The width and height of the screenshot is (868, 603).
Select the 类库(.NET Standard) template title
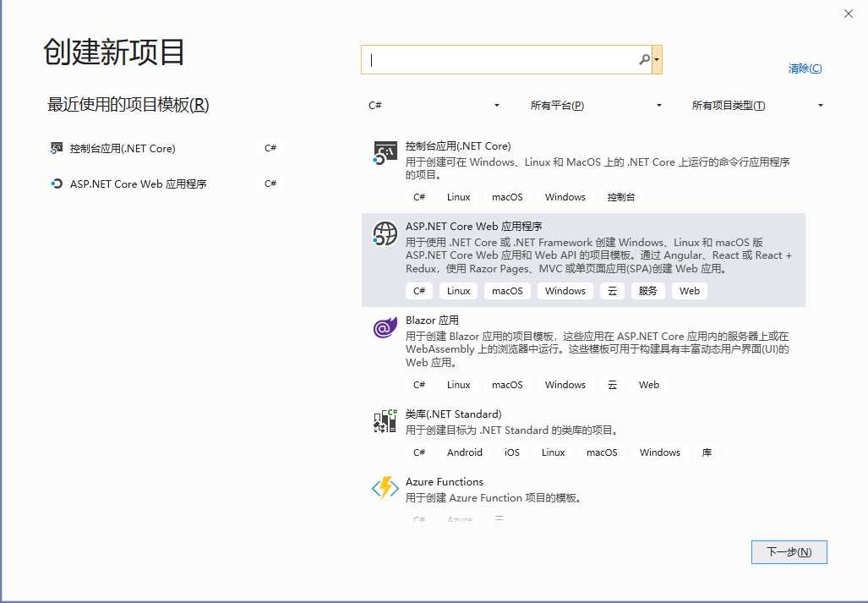click(453, 414)
